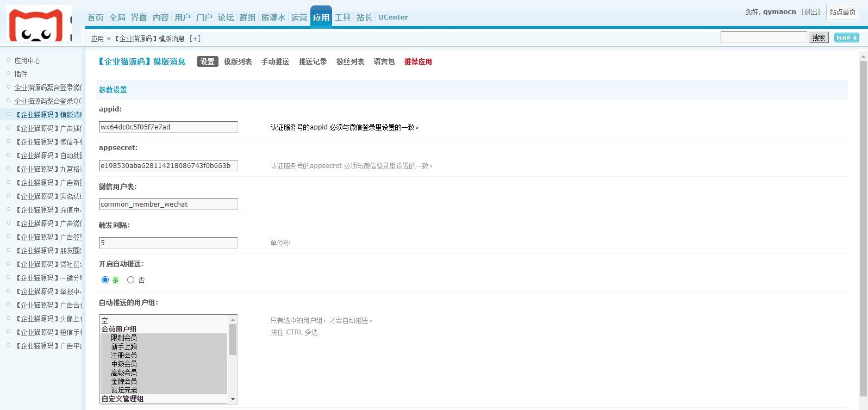Click 应用 breadcrumb link
The width and height of the screenshot is (868, 410).
coord(97,39)
